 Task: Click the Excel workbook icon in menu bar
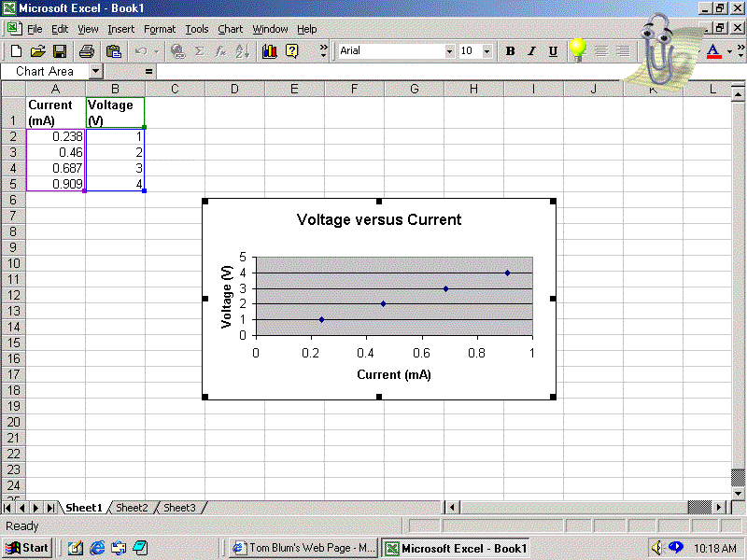(14, 28)
